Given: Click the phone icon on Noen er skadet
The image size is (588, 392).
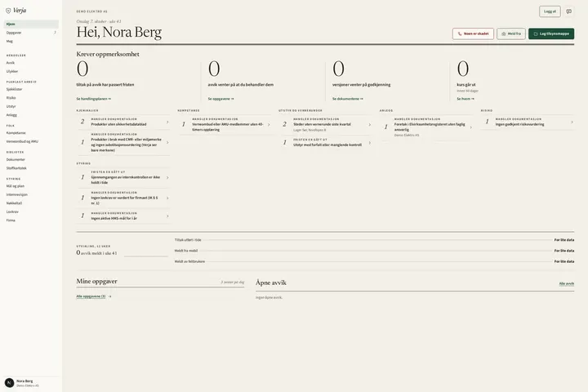Looking at the screenshot, I should 460,33.
